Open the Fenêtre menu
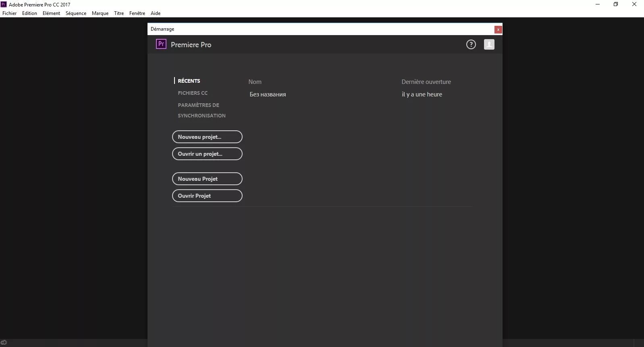Viewport: 644px width, 347px height. [137, 13]
